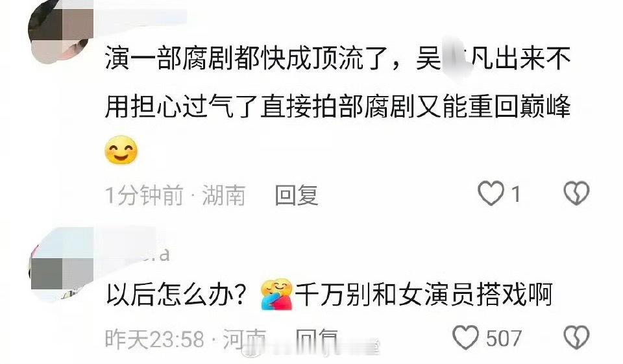Viewport: 623px width, 364px height.
Task: Tap broken heart on the 河南 comment
Action: coord(576,337)
